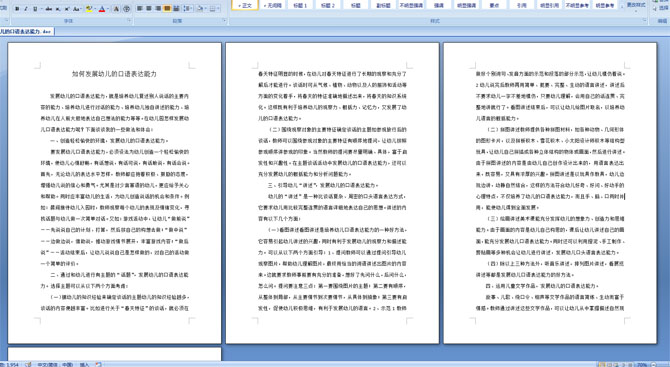Open the change case dropdown
This screenshot has height=367, width=670.
pos(77,9)
